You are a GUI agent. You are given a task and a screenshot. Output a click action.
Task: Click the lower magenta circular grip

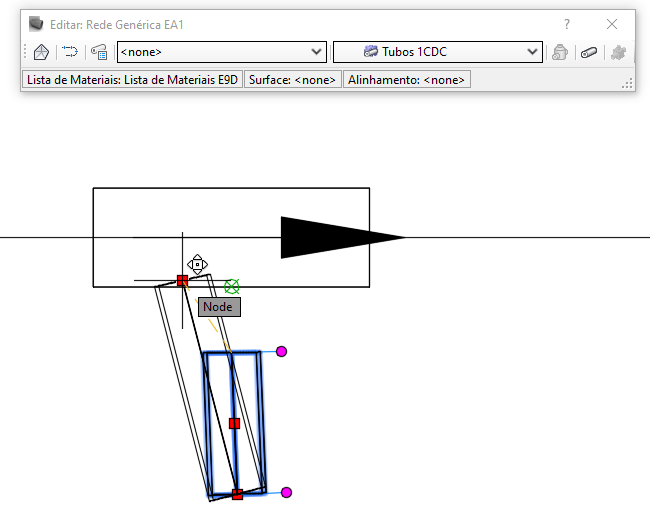tap(286, 492)
